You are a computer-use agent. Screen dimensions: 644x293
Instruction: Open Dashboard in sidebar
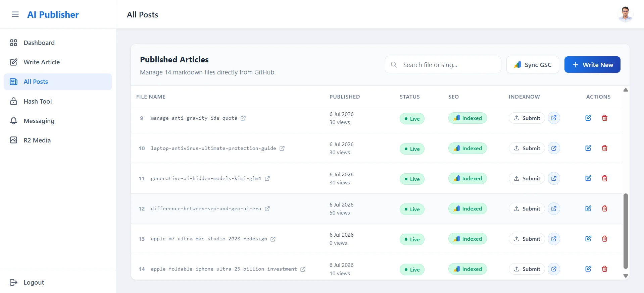(x=58, y=43)
